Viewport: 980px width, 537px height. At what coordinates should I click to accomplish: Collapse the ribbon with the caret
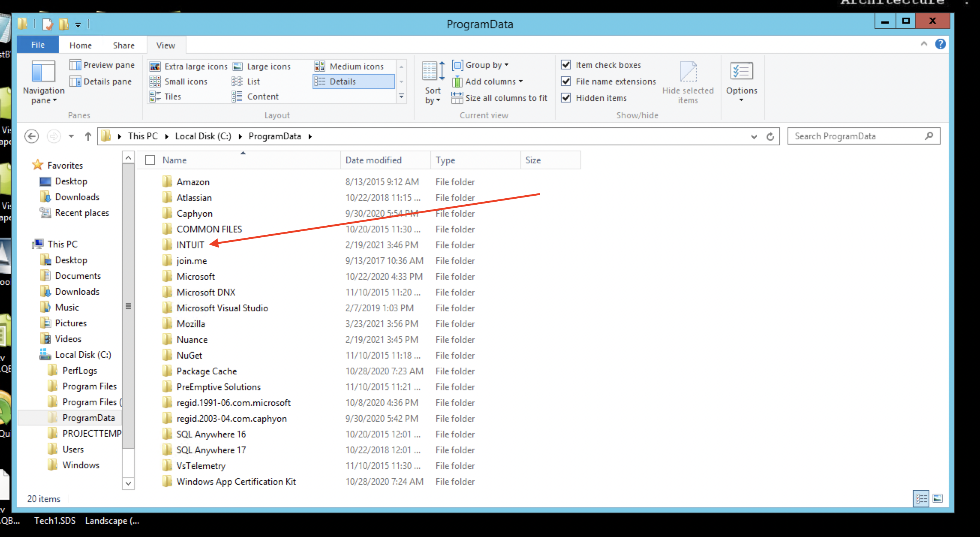(x=924, y=44)
